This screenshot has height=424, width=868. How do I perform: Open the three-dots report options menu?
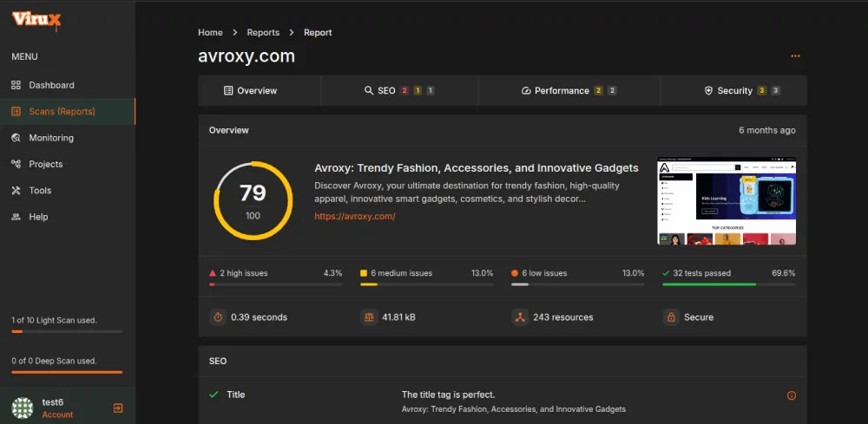[x=795, y=55]
